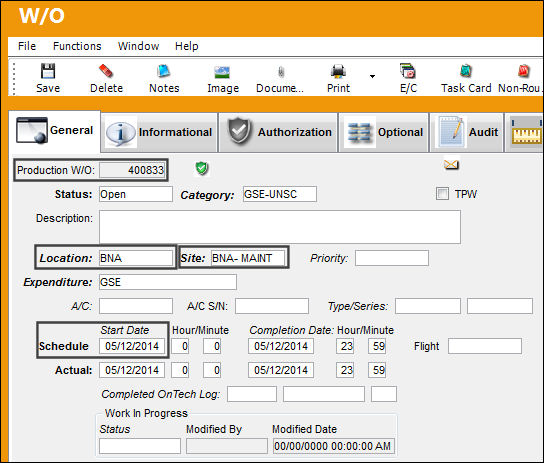Switch to the Audit tab
Screen dimensions: 544x463
point(467,132)
